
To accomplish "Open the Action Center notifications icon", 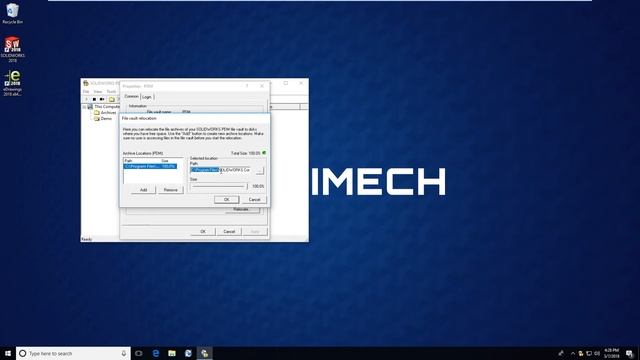I will tap(630, 353).
